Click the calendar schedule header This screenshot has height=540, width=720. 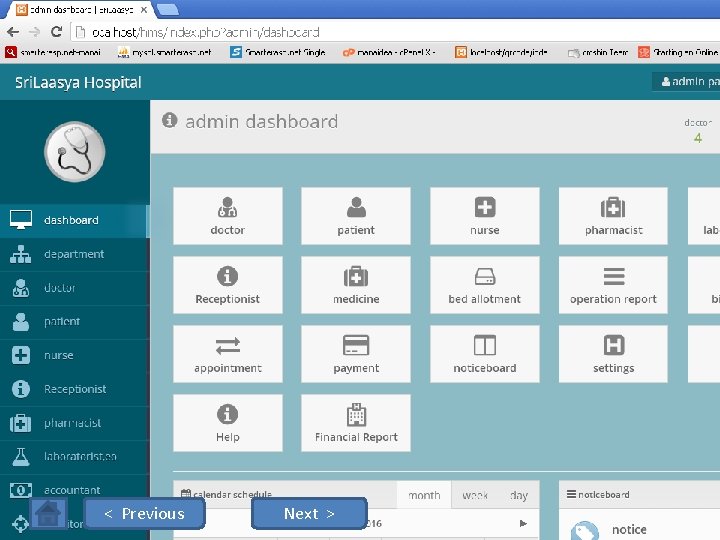click(x=226, y=495)
